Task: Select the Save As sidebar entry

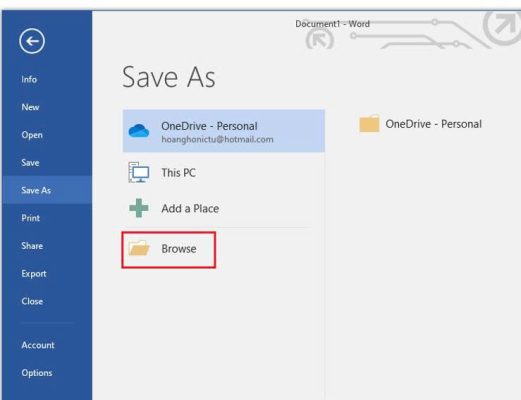Action: pos(47,190)
